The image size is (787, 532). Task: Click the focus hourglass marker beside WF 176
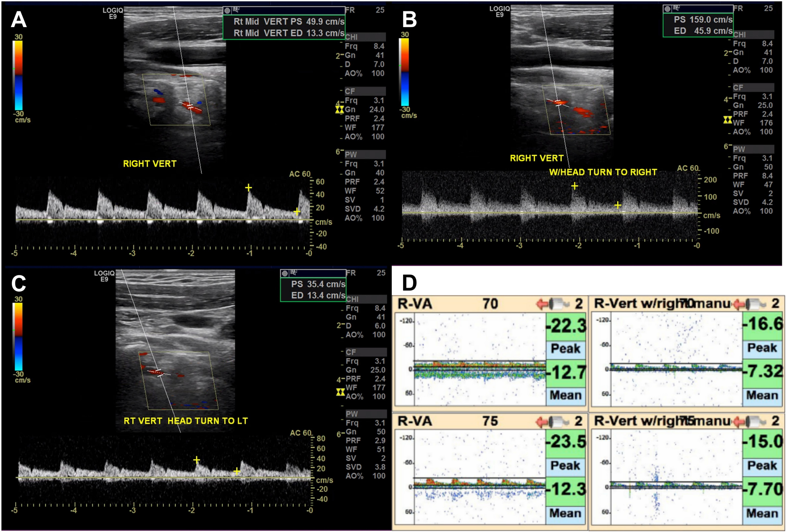tap(728, 120)
